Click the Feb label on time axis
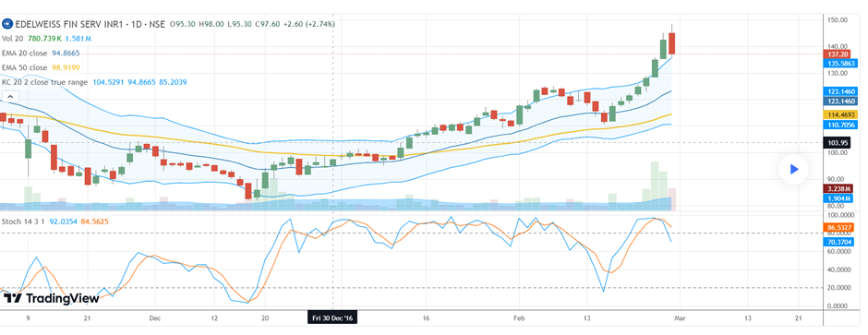Screen dimensions: 868x335 tap(519, 317)
